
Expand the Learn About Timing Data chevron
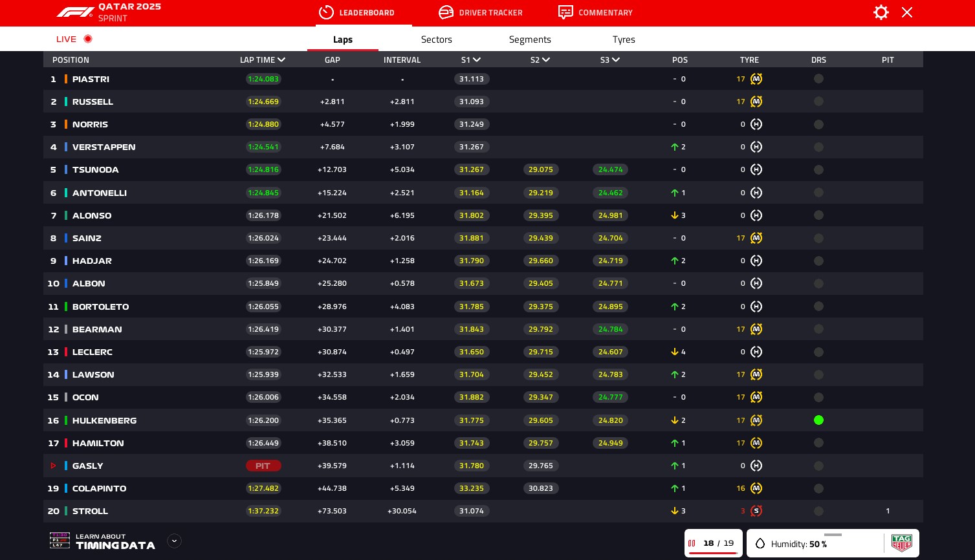tap(174, 541)
